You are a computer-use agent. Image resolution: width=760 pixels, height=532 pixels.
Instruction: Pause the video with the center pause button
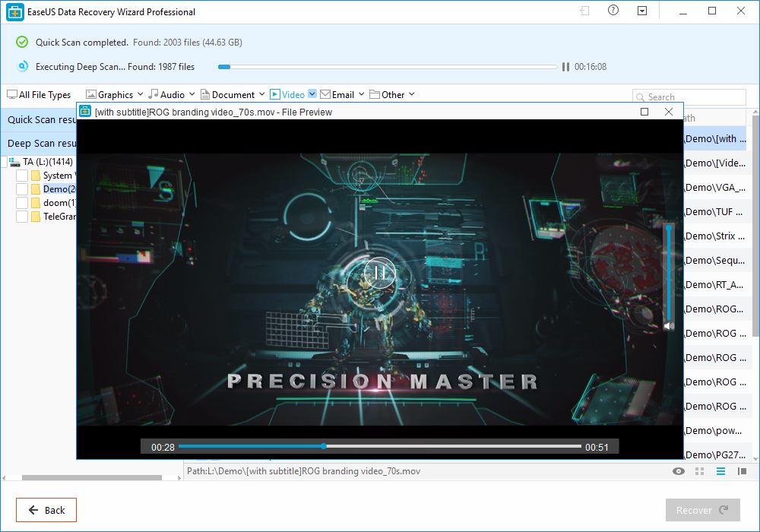click(379, 273)
